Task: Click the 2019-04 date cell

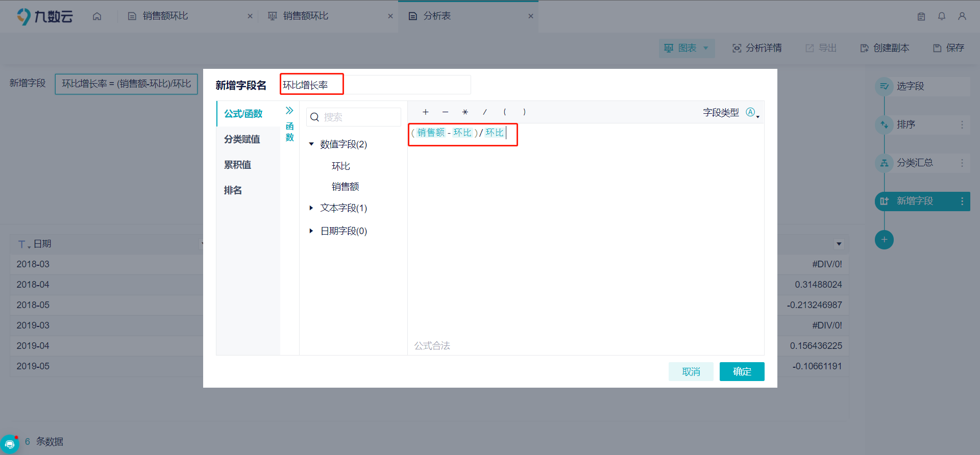Action: click(33, 346)
